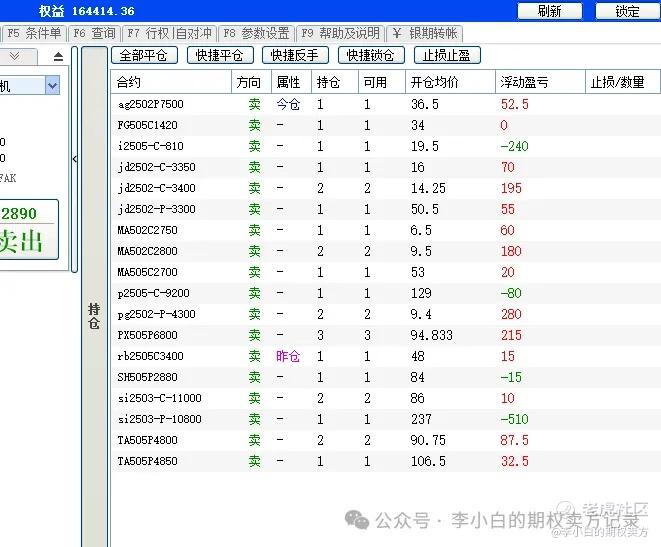Select the p2505-C-9200 contract row

pyautogui.click(x=385, y=293)
